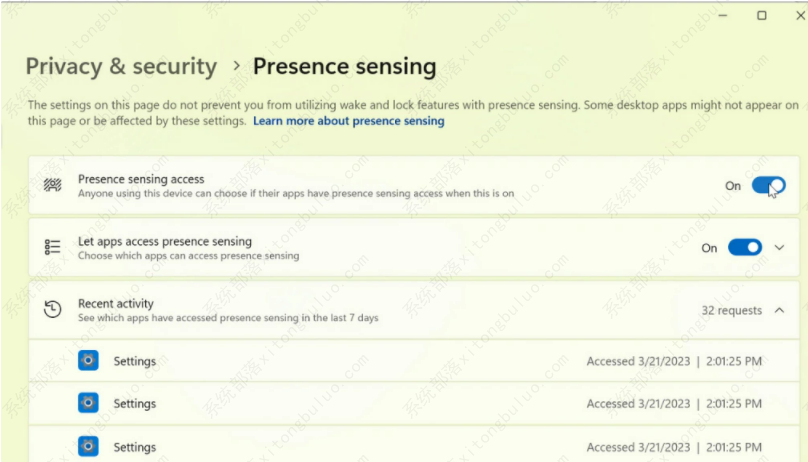This screenshot has width=808, height=462.
Task: Click the Let apps access presence sensing title
Action: pos(165,241)
